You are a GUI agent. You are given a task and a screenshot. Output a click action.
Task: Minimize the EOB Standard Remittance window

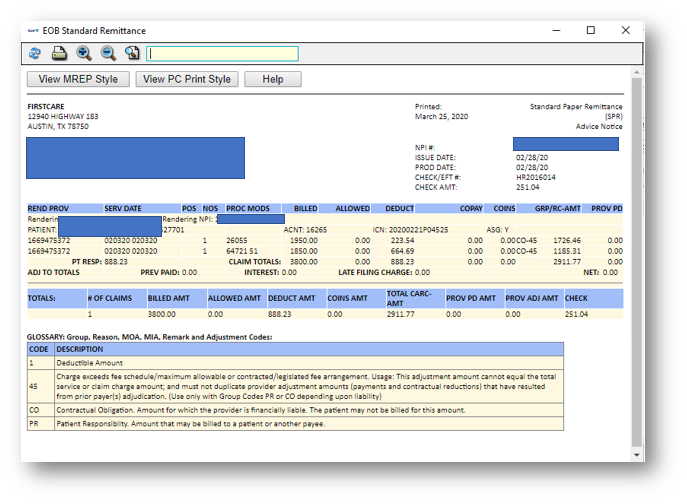point(555,31)
